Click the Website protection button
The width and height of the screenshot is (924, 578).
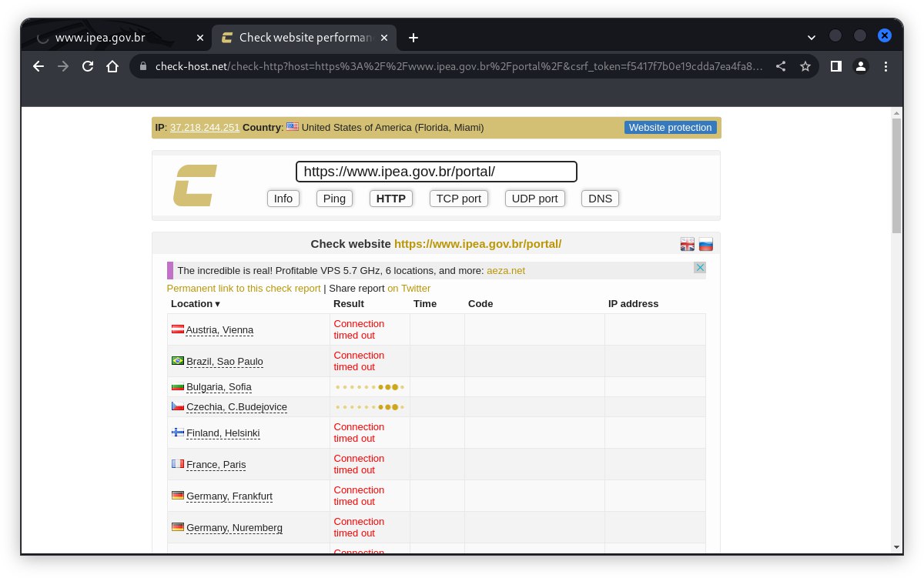point(671,128)
